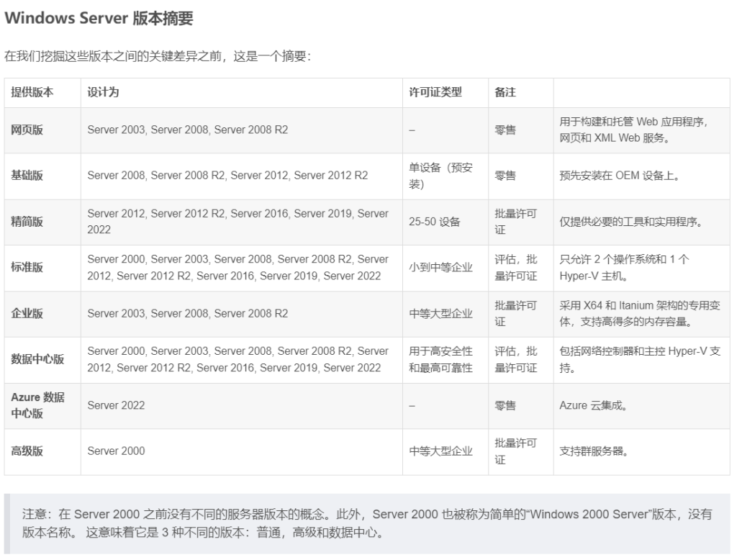Click "评估，批量许可证" in the 数据中心版 row
The height and width of the screenshot is (560, 737).
click(x=515, y=359)
